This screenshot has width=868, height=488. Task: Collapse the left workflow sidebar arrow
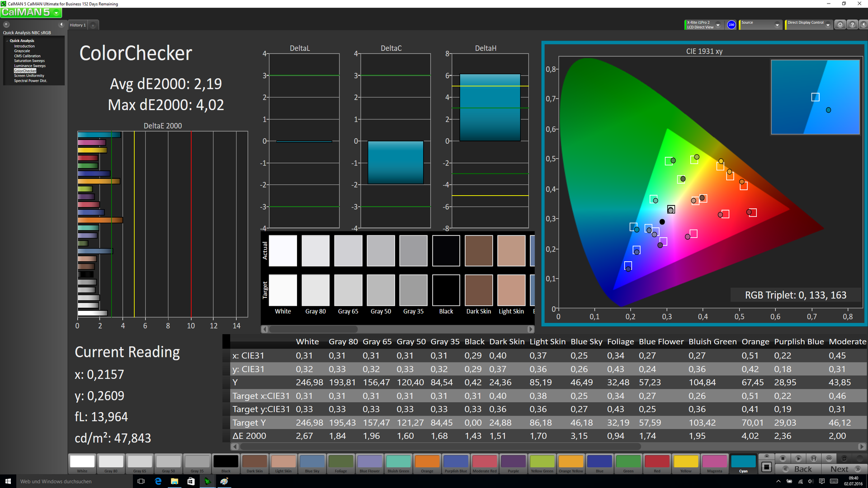click(61, 24)
